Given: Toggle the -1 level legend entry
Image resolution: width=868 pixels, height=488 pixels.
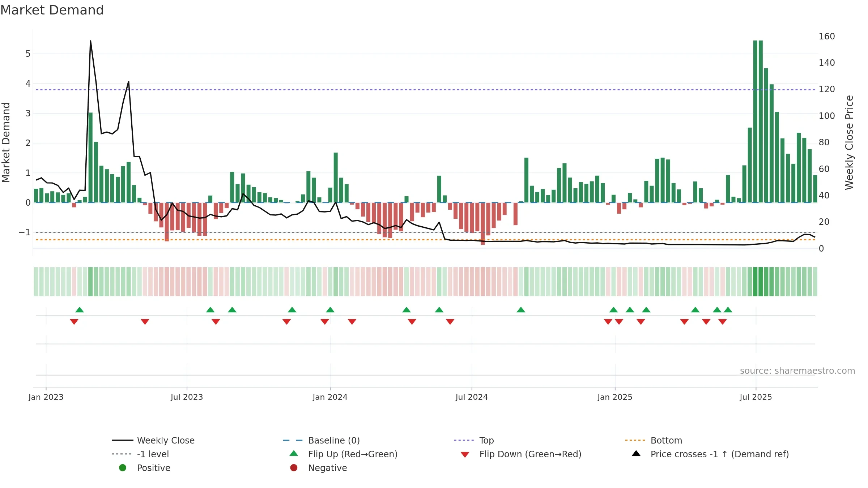Looking at the screenshot, I should tap(140, 454).
